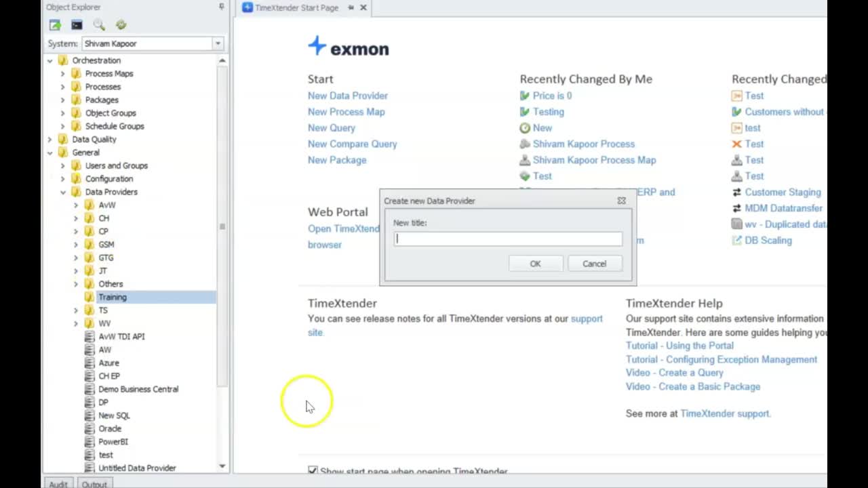This screenshot has width=868, height=488.
Task: Expand the Data Quality node
Action: click(50, 140)
